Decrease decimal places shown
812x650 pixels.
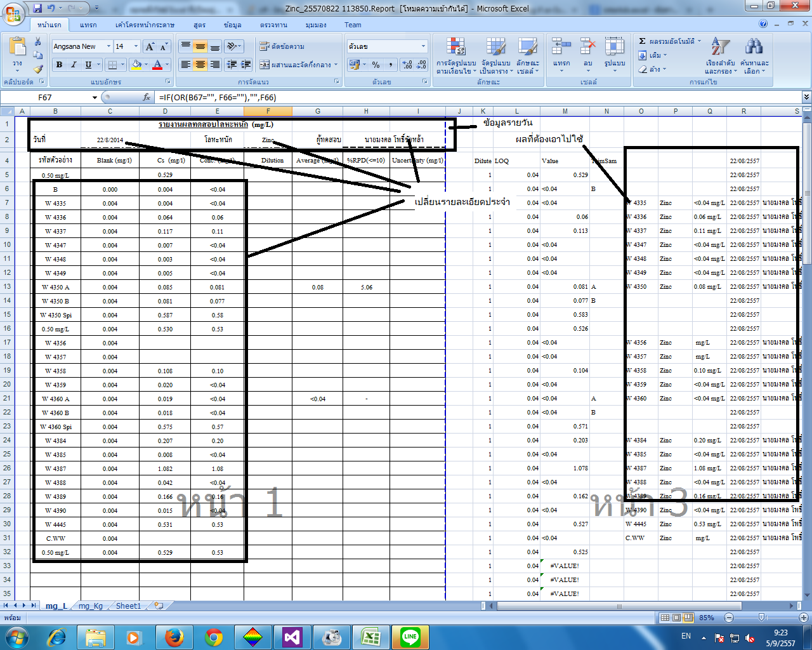coord(422,65)
